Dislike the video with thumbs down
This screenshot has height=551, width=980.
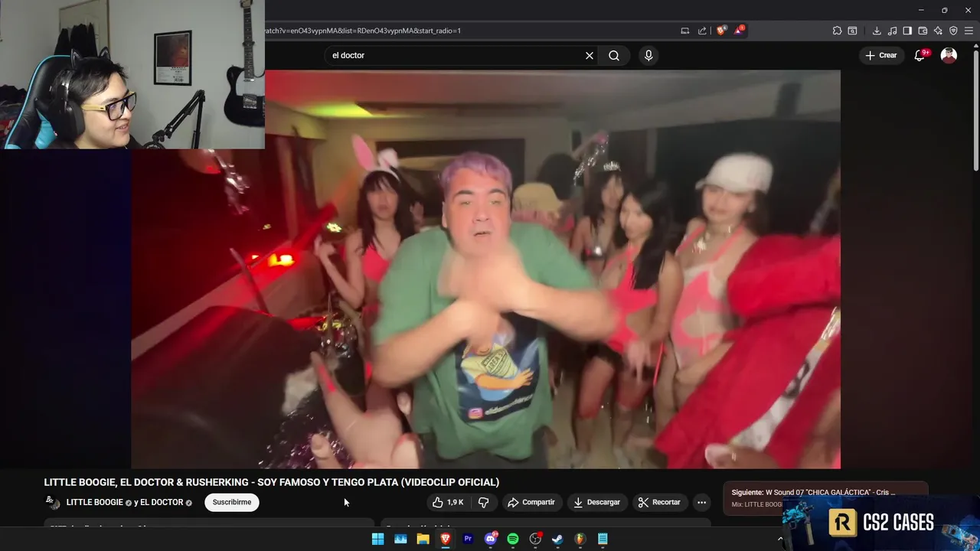(484, 502)
